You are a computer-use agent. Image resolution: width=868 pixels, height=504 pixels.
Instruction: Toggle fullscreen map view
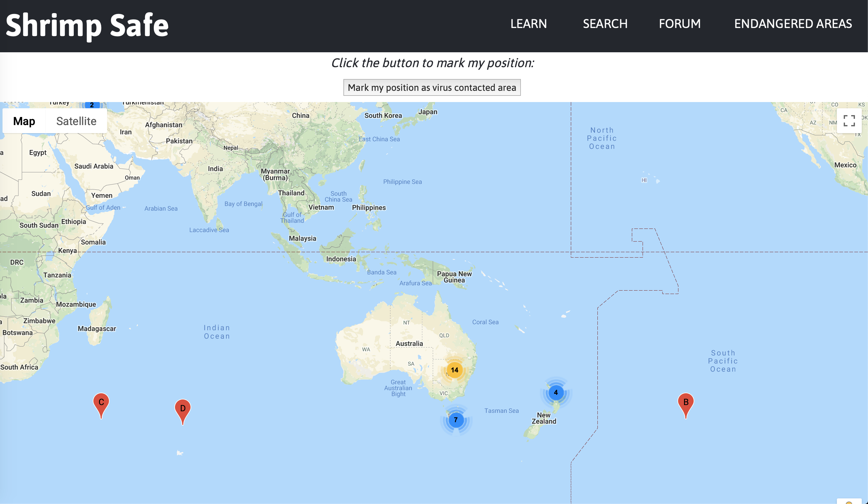[849, 121]
